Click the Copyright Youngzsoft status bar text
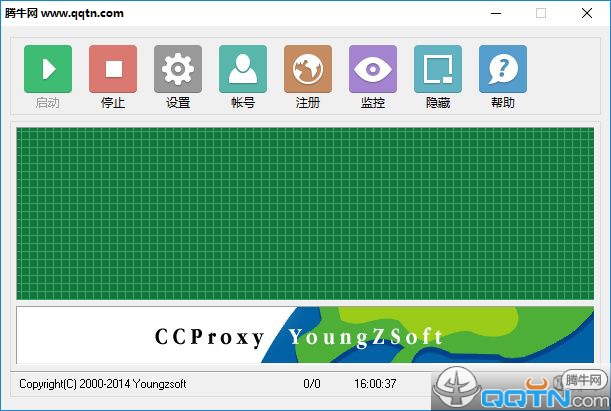611x411 pixels. pyautogui.click(x=103, y=384)
